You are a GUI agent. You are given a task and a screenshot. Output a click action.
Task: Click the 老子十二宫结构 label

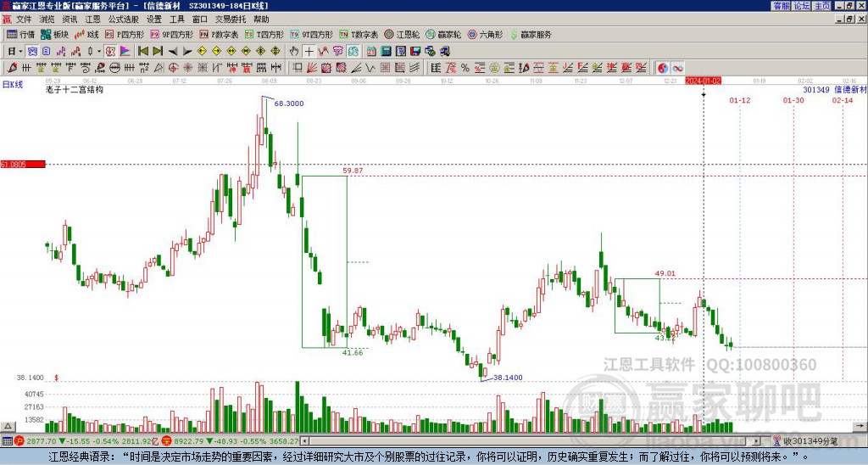[75, 89]
